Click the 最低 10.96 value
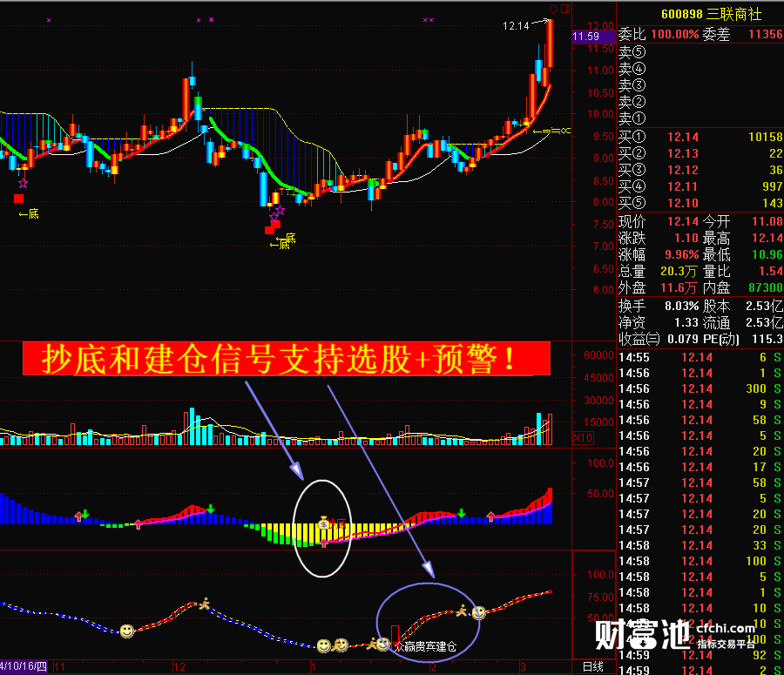 click(x=767, y=254)
